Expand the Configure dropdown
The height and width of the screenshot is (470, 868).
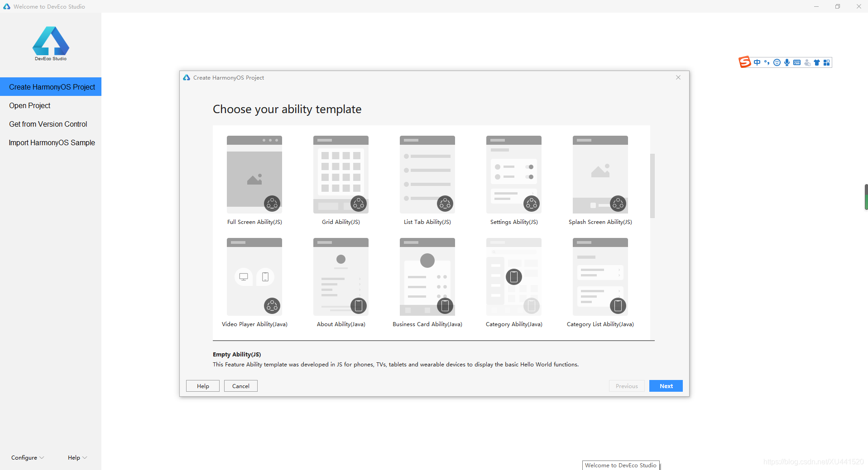(x=28, y=457)
